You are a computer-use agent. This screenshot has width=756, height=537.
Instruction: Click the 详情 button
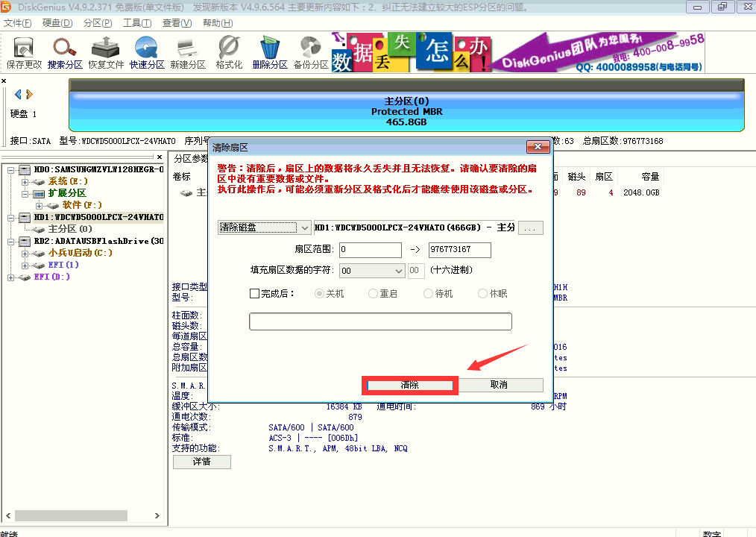201,462
